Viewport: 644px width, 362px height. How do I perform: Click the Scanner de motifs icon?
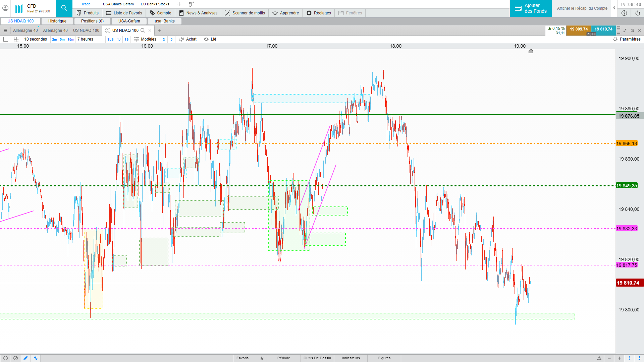tap(227, 13)
